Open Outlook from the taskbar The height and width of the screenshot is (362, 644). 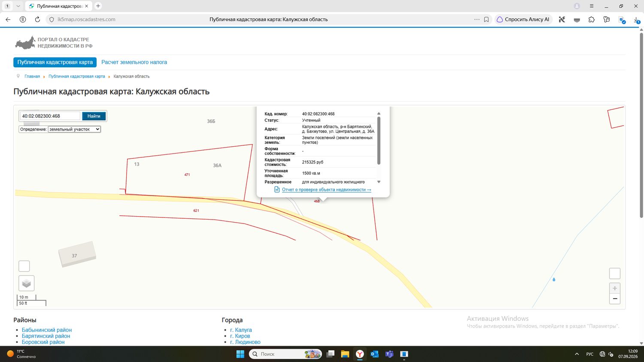point(374,354)
